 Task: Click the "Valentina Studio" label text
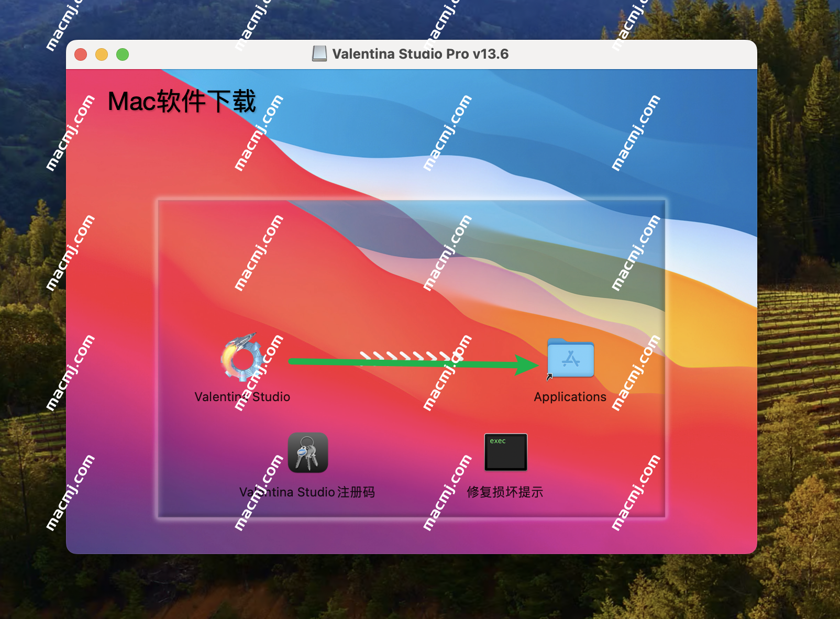(x=242, y=397)
